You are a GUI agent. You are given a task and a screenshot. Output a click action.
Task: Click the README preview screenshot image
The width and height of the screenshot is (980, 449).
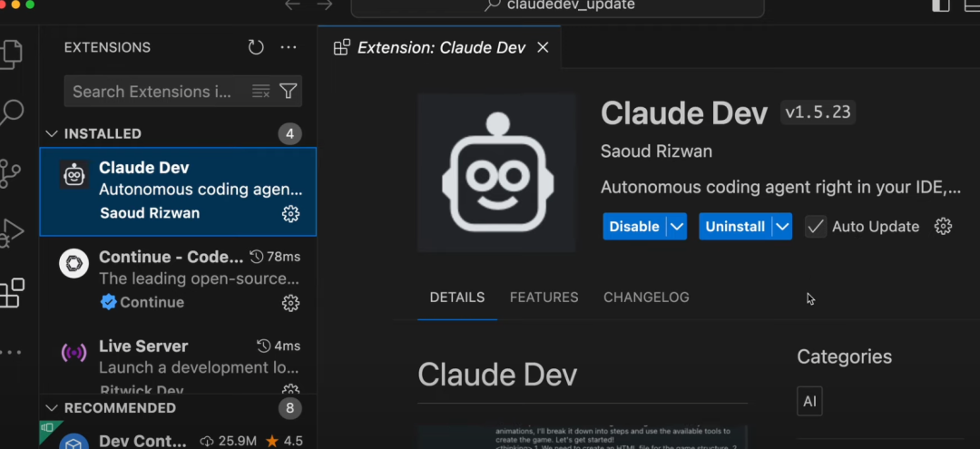tap(583, 437)
